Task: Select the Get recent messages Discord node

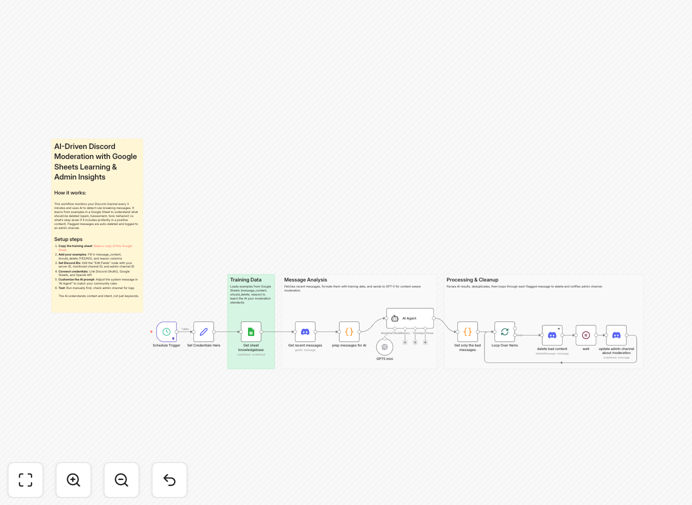Action: pos(305,332)
